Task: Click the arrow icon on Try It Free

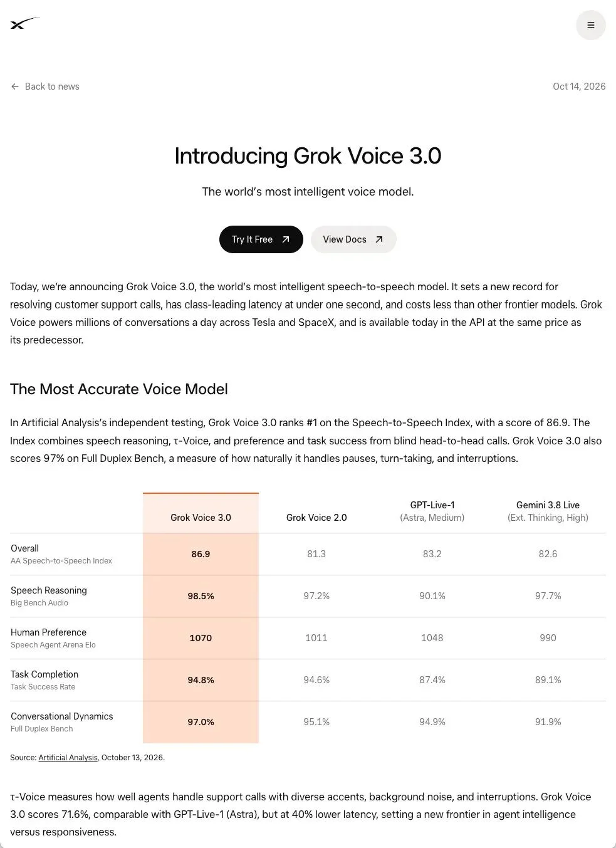Action: (x=286, y=239)
